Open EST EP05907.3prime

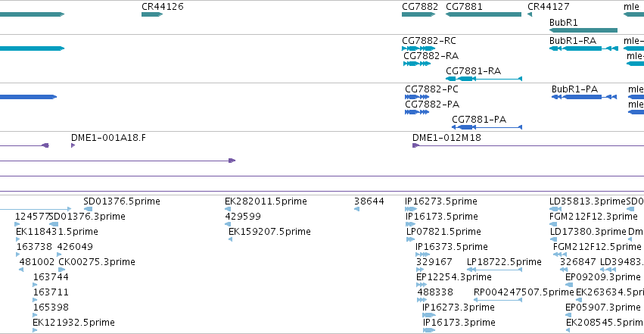[x=569, y=315]
